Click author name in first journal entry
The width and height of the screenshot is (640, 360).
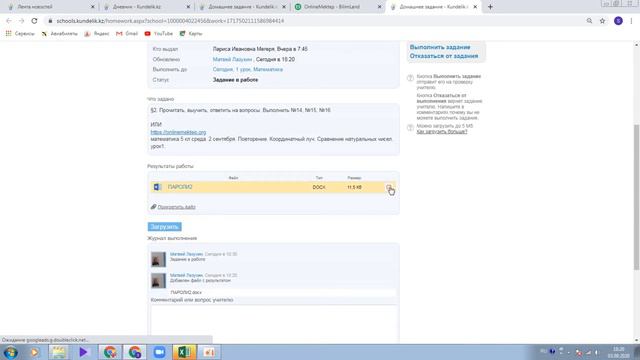[x=186, y=254]
